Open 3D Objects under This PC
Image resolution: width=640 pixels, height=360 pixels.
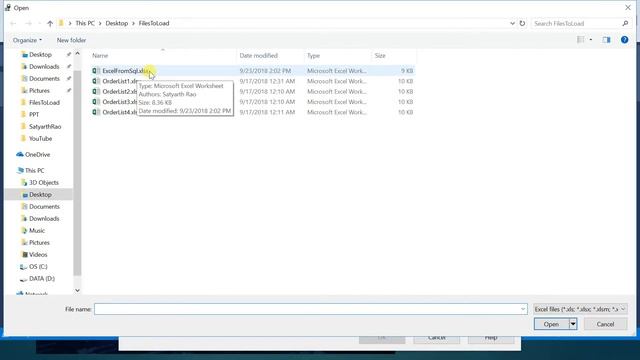(44, 182)
